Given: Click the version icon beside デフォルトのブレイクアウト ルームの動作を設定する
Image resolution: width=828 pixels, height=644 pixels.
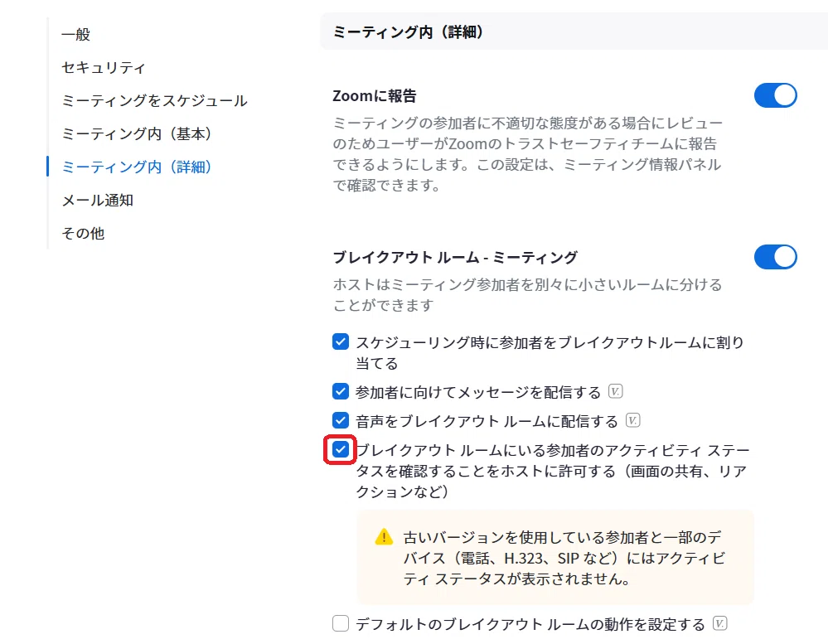Looking at the screenshot, I should pyautogui.click(x=719, y=623).
